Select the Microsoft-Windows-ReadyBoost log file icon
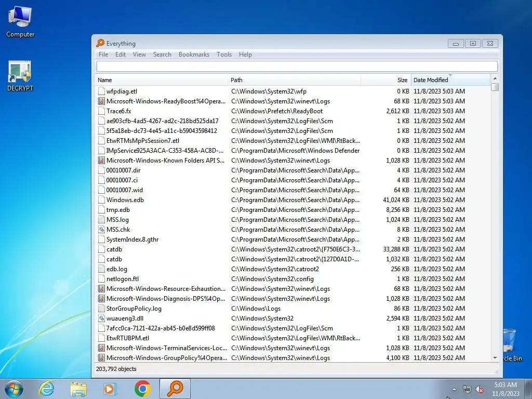The height and width of the screenshot is (399, 532). (101, 101)
